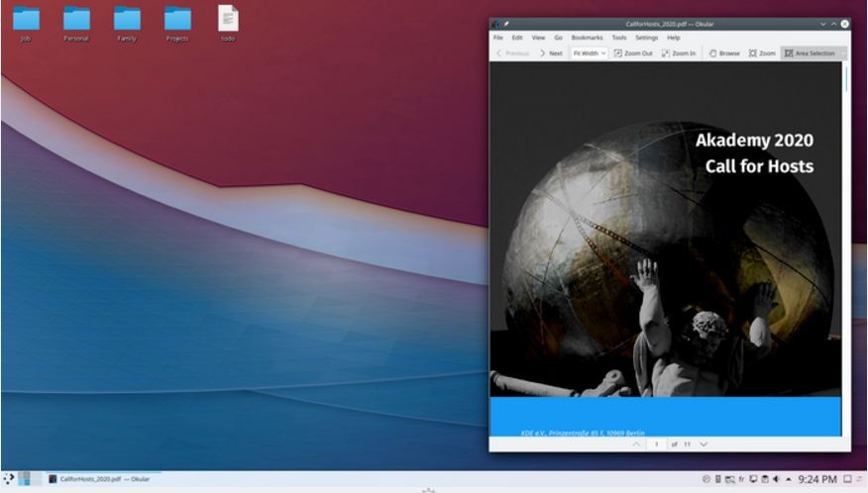868x493 pixels.
Task: Click the Zoom In toolbar button
Action: click(679, 53)
